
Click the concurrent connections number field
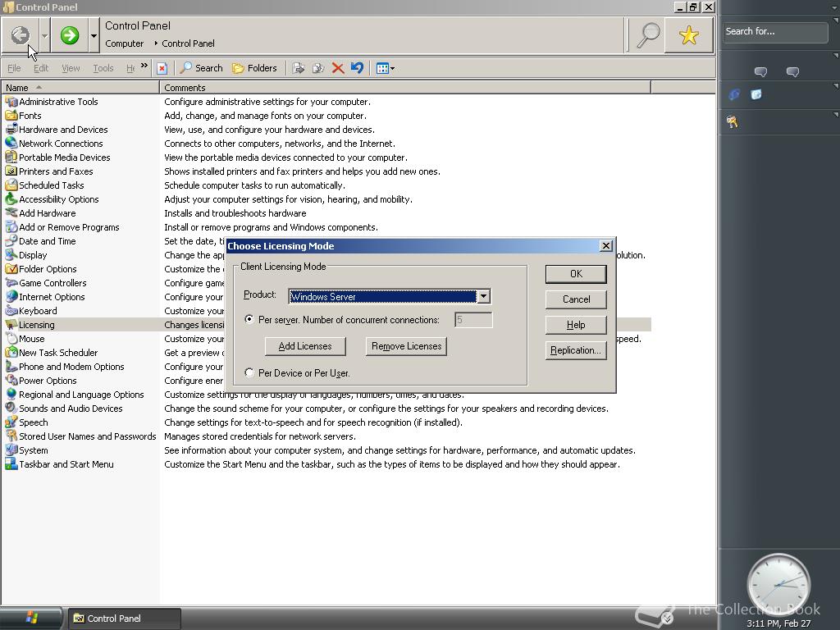(473, 320)
